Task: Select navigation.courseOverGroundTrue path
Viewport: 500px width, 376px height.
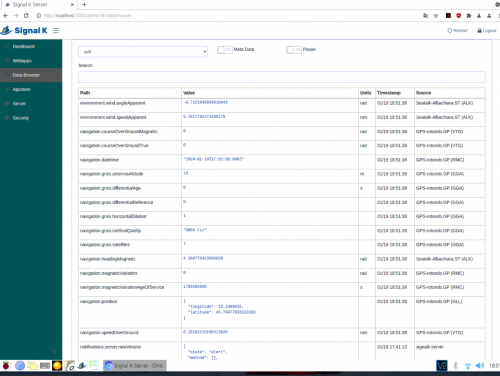Action: tap(114, 146)
